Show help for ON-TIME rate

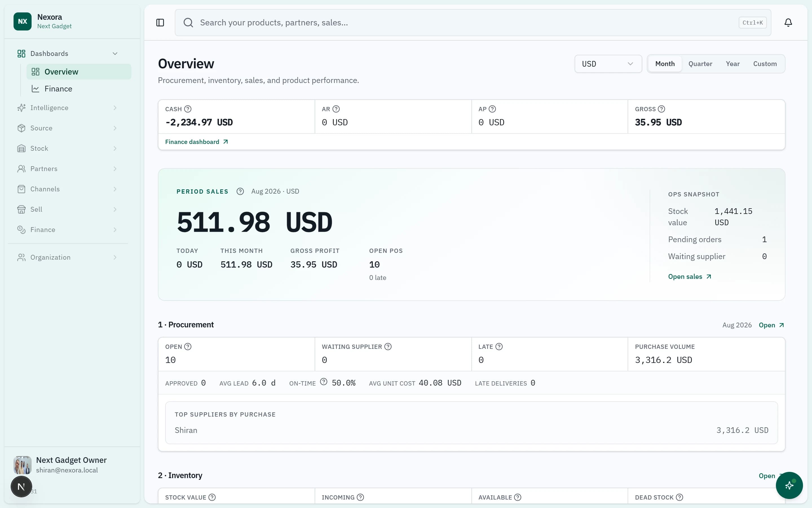[323, 382]
